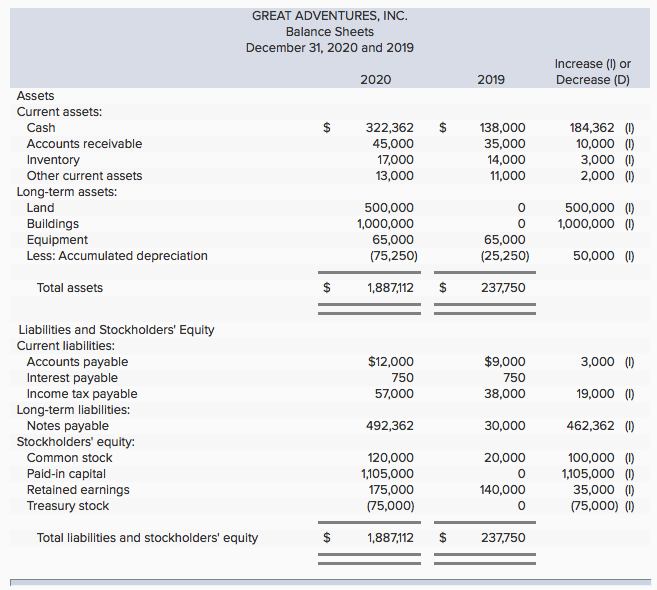657x590 pixels.
Task: Select the 2019 Equipment value 65,000
Action: click(504, 240)
